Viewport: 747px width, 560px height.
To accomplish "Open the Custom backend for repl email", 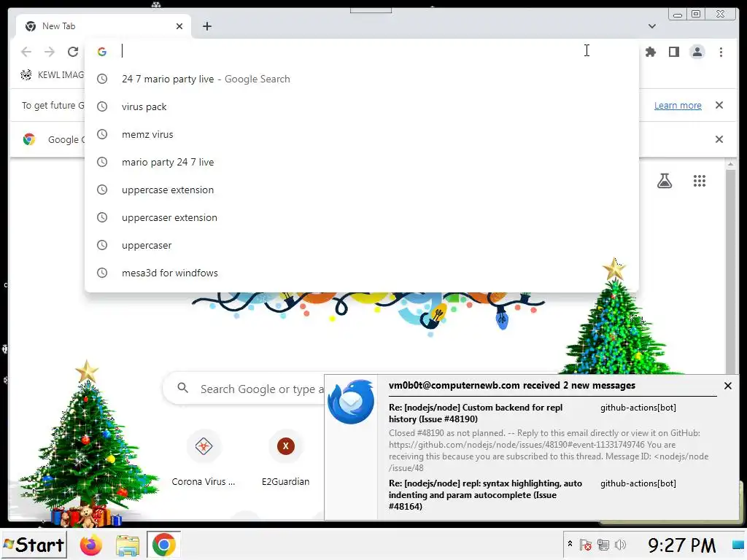I will [x=548, y=437].
